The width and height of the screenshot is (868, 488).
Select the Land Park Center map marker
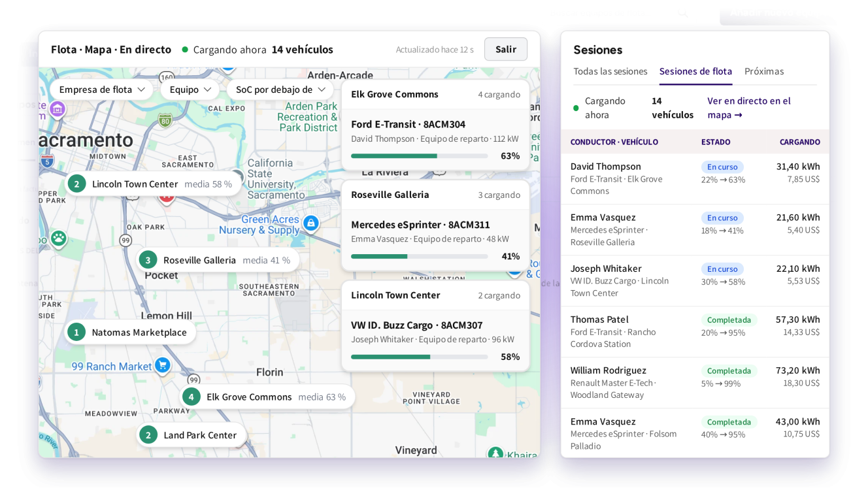192,435
